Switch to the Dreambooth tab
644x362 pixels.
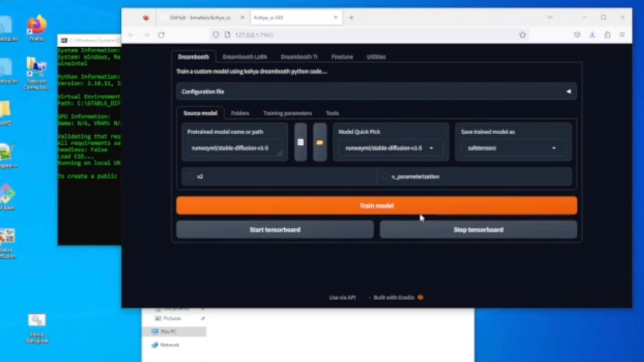point(193,57)
